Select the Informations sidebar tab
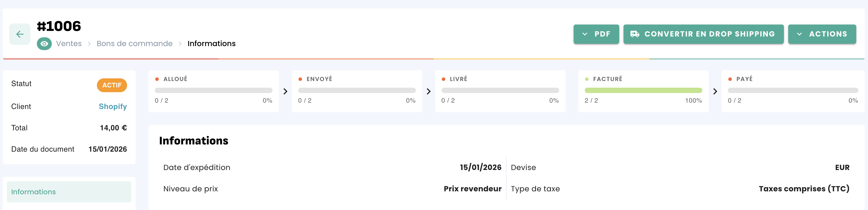 pyautogui.click(x=69, y=192)
